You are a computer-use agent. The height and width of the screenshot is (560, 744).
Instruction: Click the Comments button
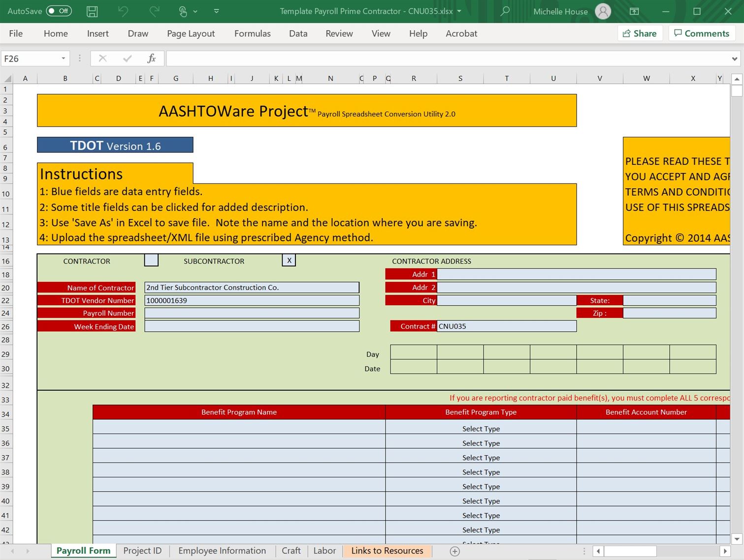(702, 33)
